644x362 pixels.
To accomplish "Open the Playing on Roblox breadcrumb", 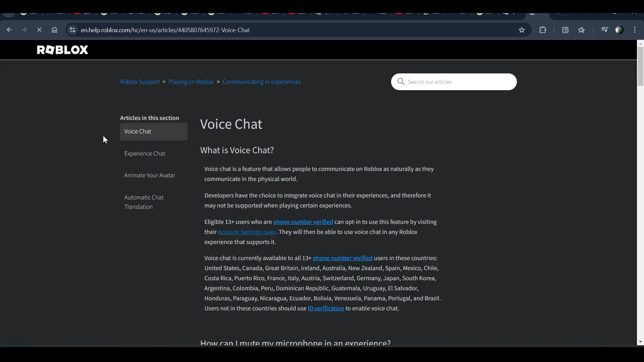I will 191,82.
